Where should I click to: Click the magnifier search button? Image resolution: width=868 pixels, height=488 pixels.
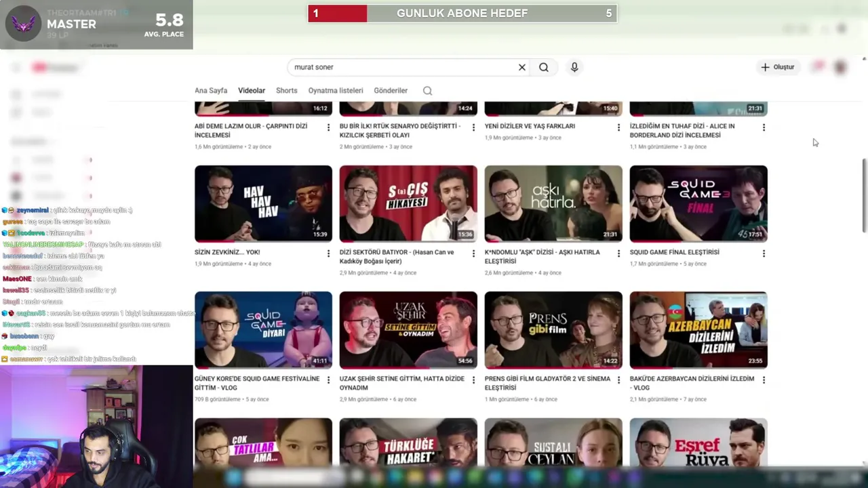[x=544, y=67]
